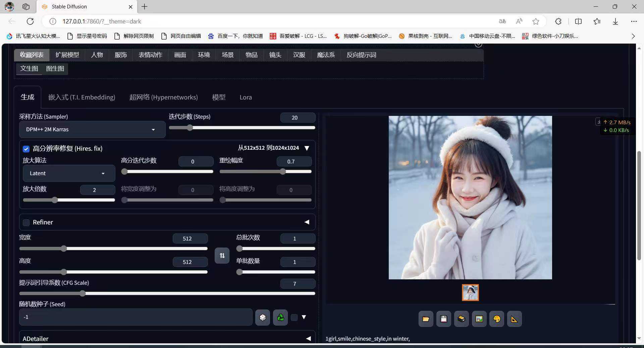The image size is (644, 348).
Task: Open bookmark 吾爱破解 - LCG
Action: coord(298,36)
